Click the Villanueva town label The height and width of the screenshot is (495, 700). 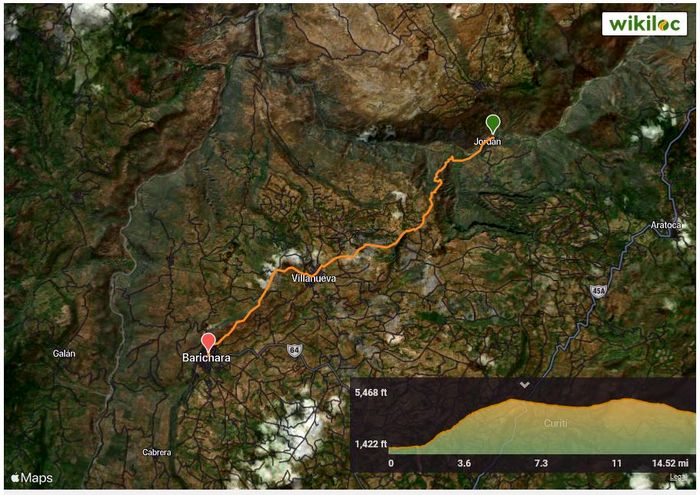(314, 278)
